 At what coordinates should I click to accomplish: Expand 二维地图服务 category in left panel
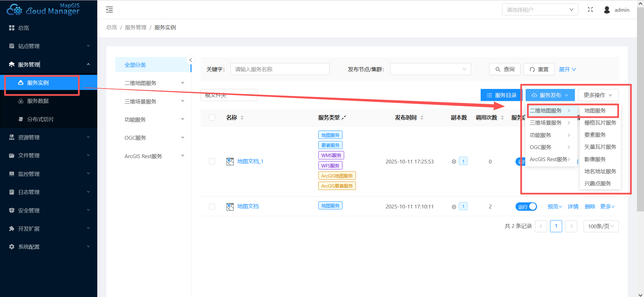pos(153,83)
